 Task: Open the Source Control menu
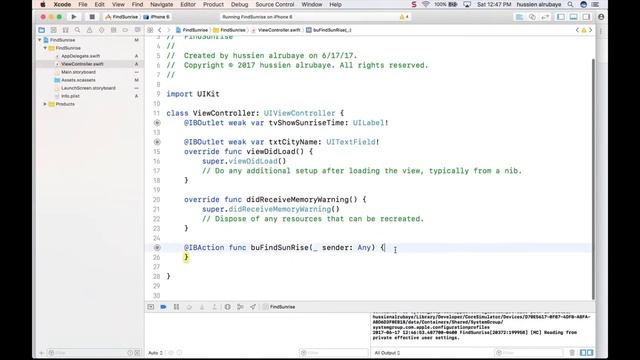click(275, 4)
